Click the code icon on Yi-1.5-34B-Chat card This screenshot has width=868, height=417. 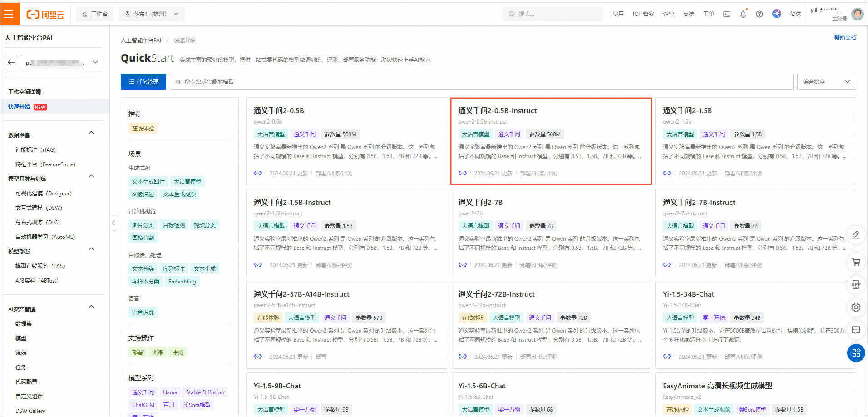667,357
